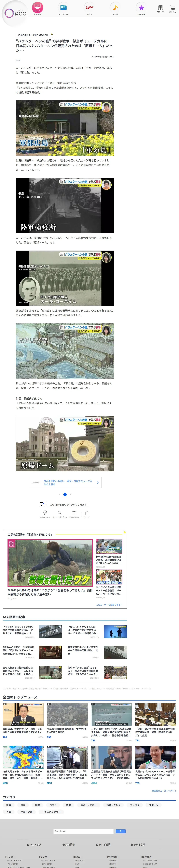Select the 国際 category chip
179x868 pixels.
37,805
